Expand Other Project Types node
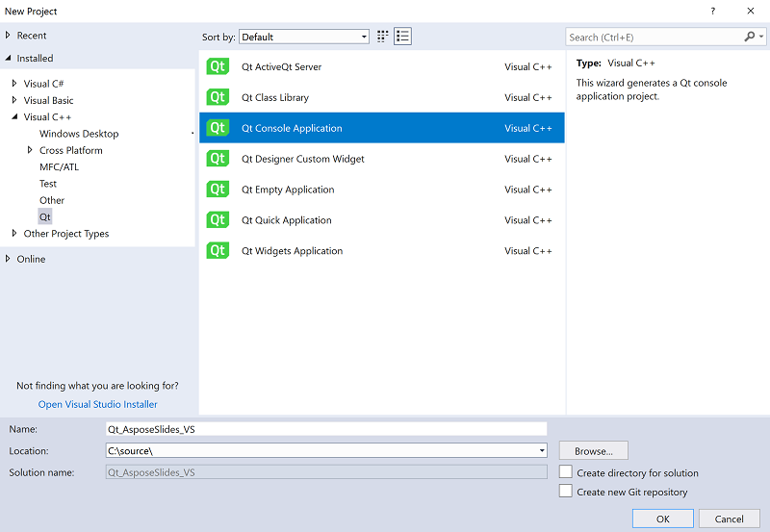Screen dimensions: 770x532 click(x=14, y=234)
